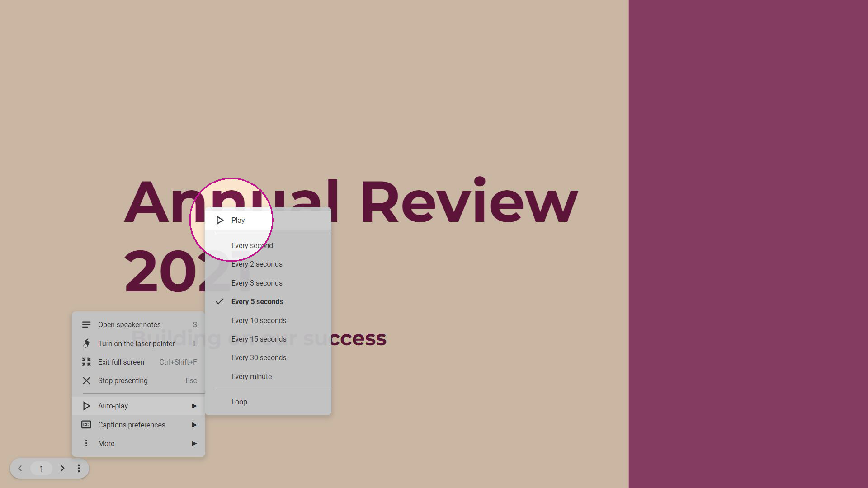This screenshot has height=488, width=868.
Task: Navigate to next slide using arrow
Action: click(x=62, y=468)
